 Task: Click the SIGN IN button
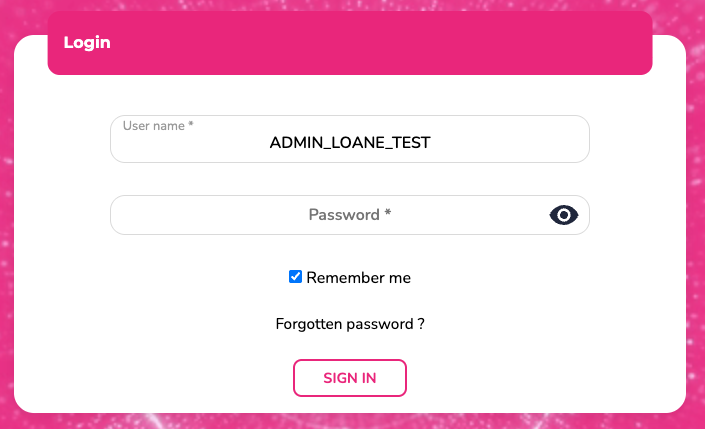pos(349,378)
